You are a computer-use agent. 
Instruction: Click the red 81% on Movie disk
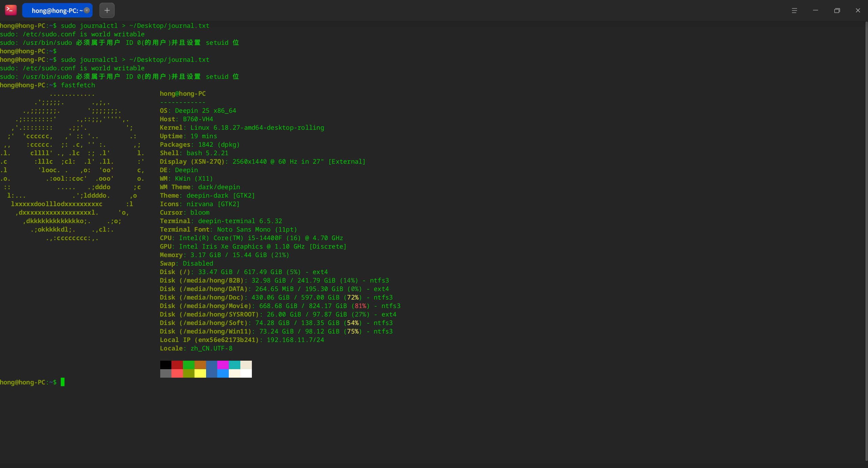(361, 306)
